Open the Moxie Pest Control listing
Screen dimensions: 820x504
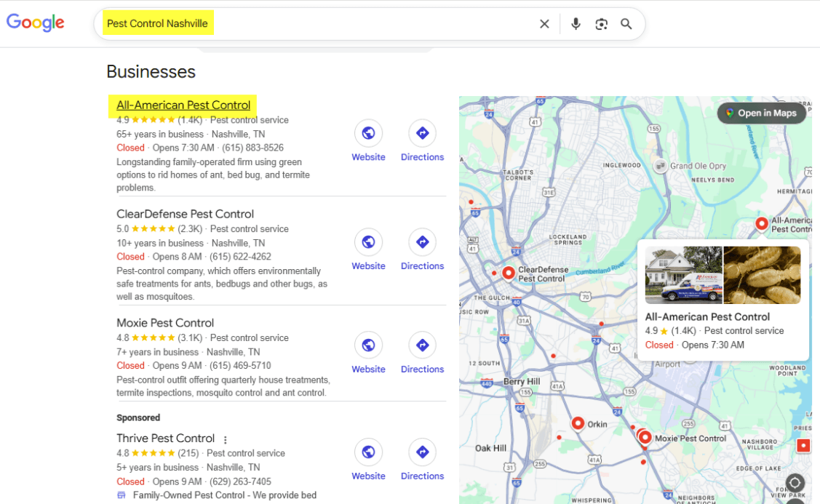tap(165, 323)
